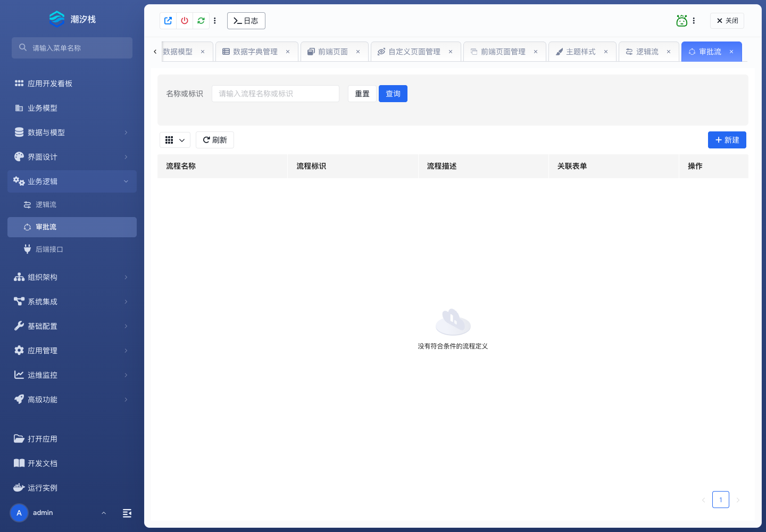Click the admin avatar icon

19,513
